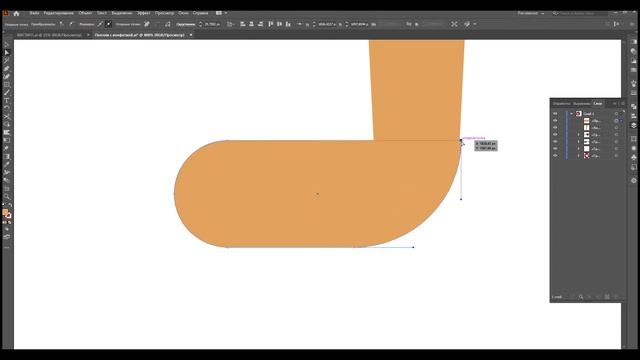This screenshot has height=360, width=640.
Task: Toggle eye of the fifth layer row
Action: coord(555,141)
